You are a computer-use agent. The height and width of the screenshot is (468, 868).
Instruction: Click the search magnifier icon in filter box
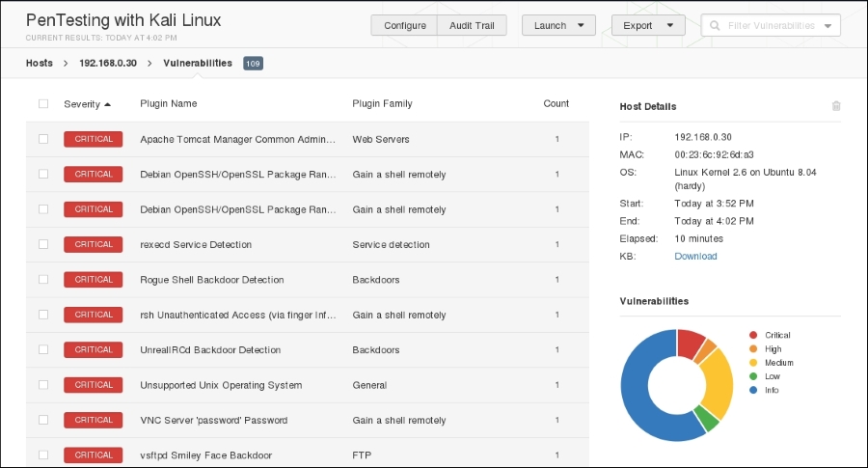[716, 26]
